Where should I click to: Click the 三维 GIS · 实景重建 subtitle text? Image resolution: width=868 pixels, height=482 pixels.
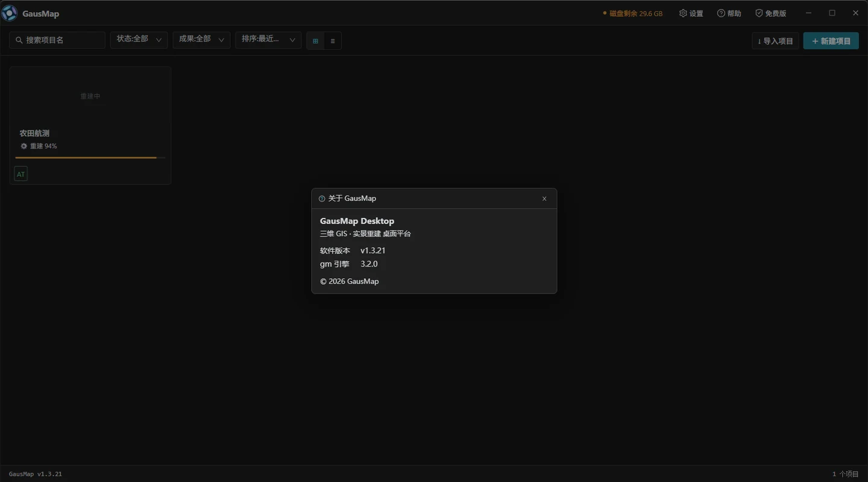tap(365, 233)
